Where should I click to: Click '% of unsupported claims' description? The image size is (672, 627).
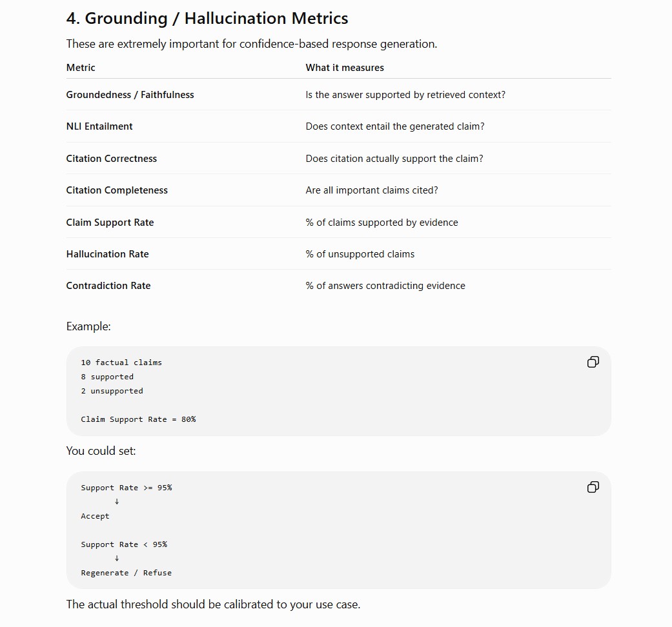click(360, 254)
